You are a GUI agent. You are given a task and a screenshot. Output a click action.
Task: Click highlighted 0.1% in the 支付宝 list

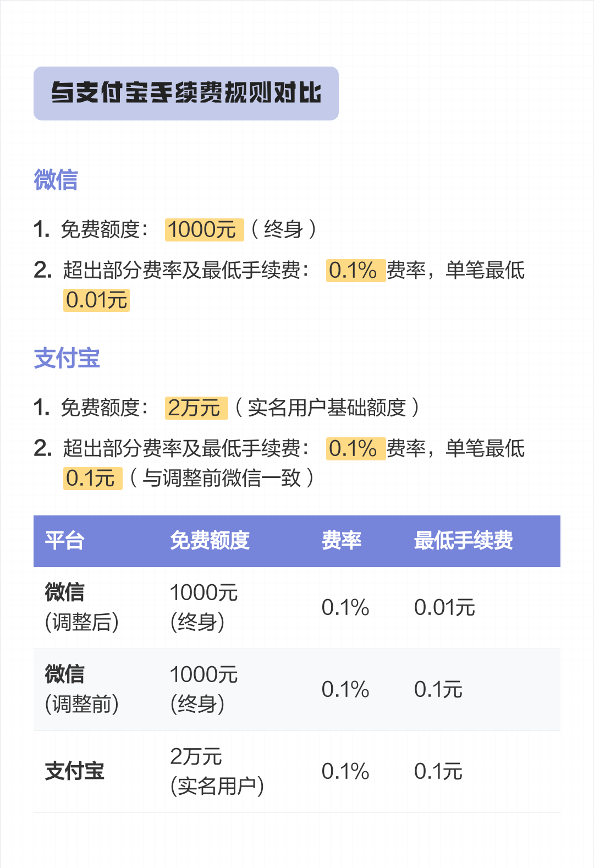(x=355, y=448)
